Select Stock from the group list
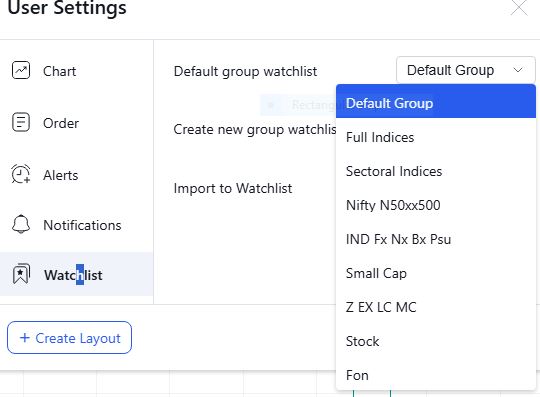The height and width of the screenshot is (397, 540). tap(436, 341)
